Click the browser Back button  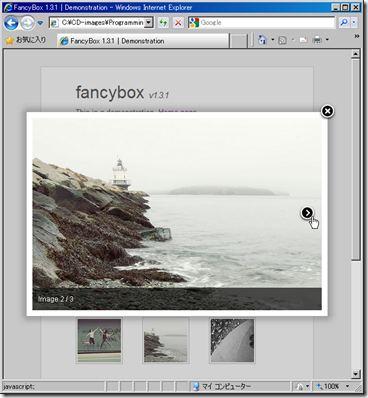click(11, 23)
